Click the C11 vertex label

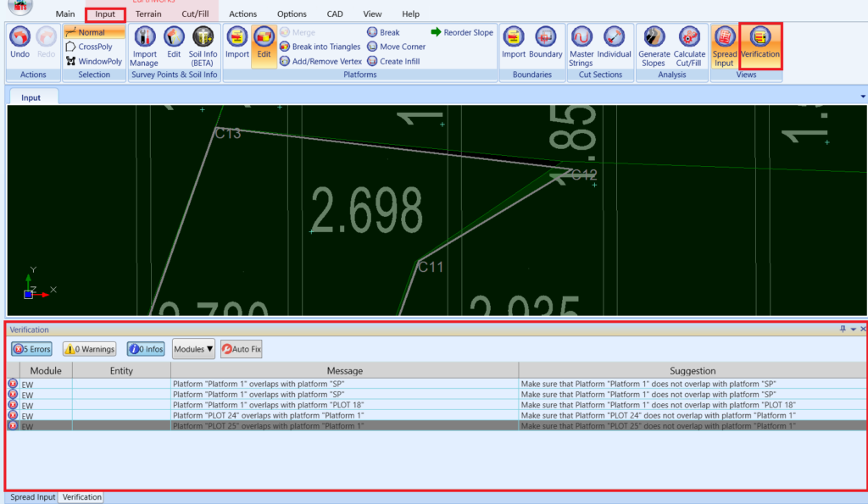point(431,267)
